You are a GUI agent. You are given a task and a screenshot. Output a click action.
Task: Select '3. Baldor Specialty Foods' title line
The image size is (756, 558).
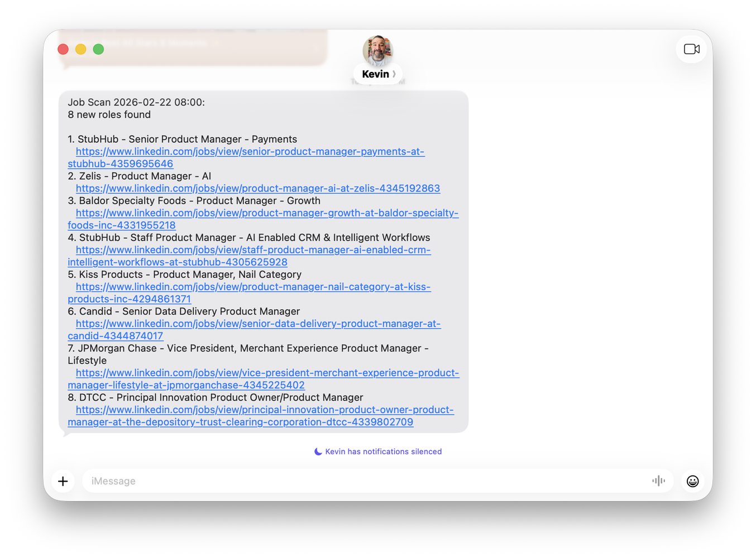coord(194,200)
